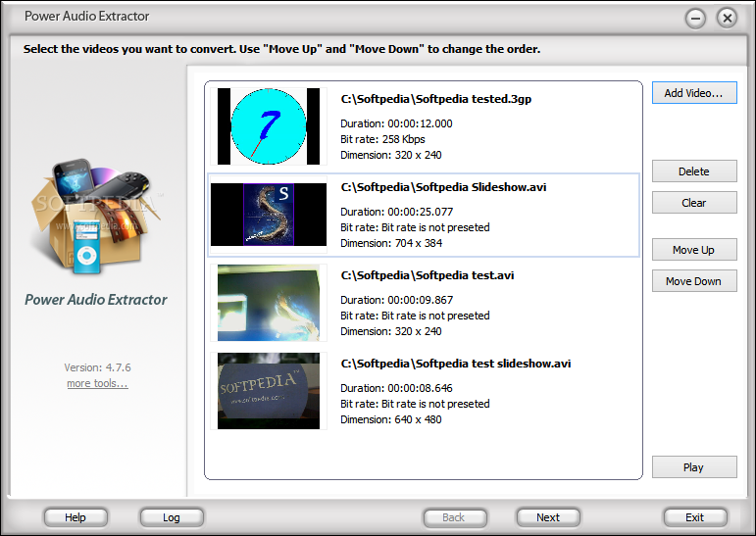The height and width of the screenshot is (536, 756).
Task: Click the Duration: 00:00:09.867 text
Action: click(x=397, y=300)
